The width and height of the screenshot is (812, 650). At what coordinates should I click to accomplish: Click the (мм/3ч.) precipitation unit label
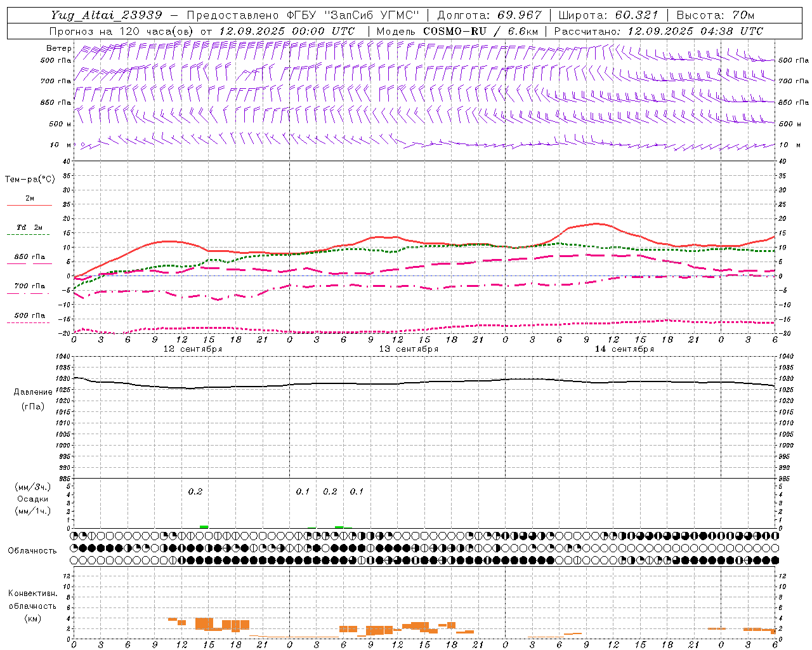coord(33,487)
